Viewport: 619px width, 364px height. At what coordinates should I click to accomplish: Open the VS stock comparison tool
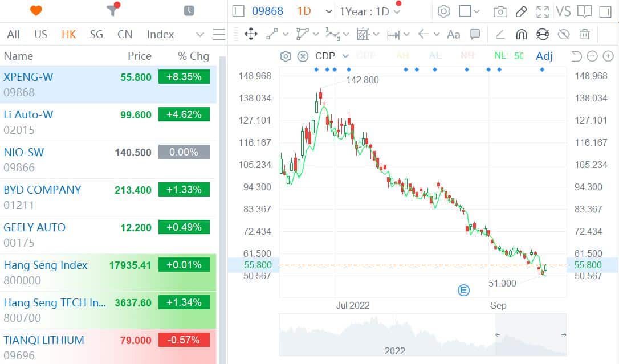563,11
